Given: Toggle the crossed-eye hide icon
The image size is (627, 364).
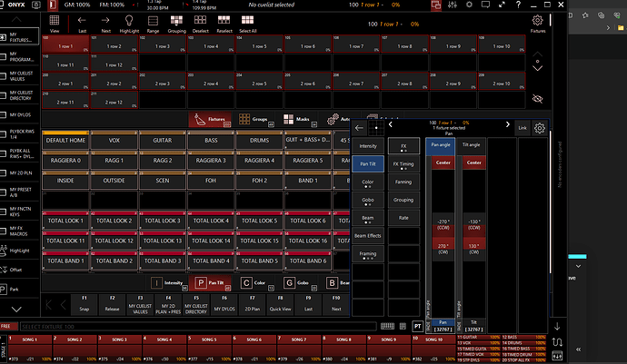Looking at the screenshot, I should [x=537, y=99].
